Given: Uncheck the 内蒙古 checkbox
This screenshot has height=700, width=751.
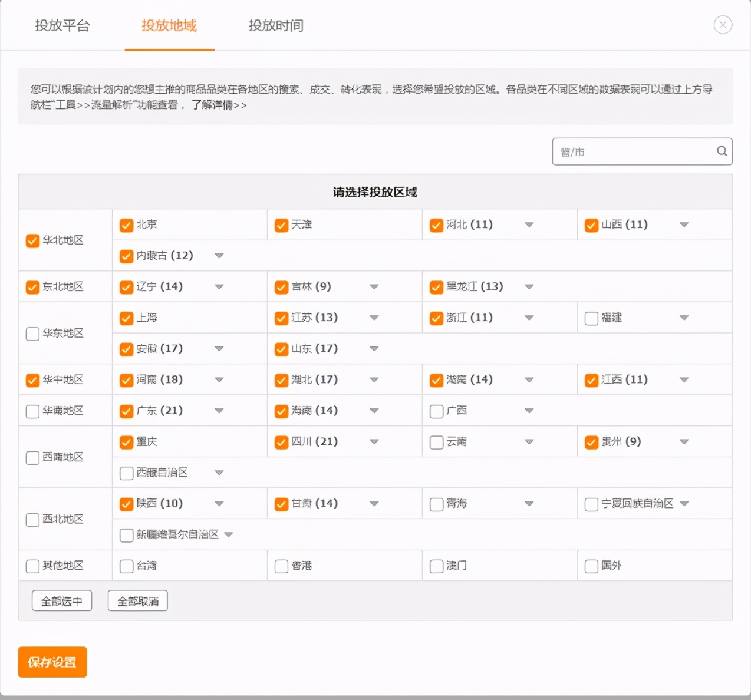Looking at the screenshot, I should coord(126,256).
